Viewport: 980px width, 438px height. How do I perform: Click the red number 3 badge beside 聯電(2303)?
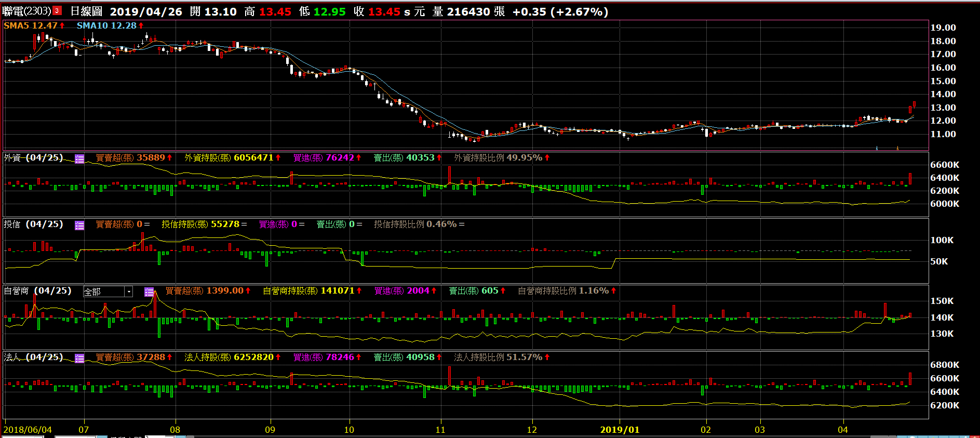coord(57,11)
